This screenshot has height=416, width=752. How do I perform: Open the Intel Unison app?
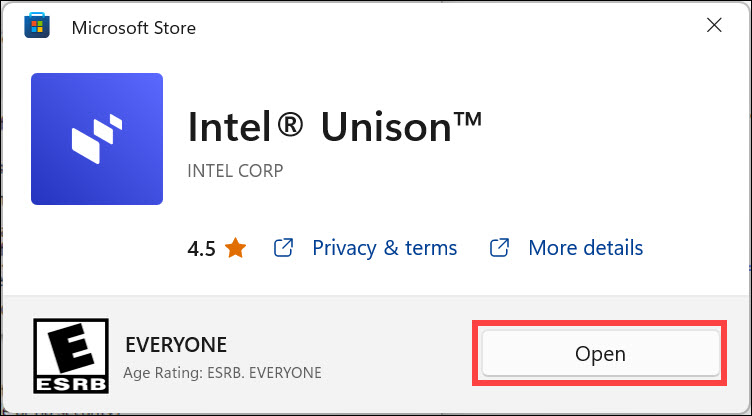pos(600,354)
